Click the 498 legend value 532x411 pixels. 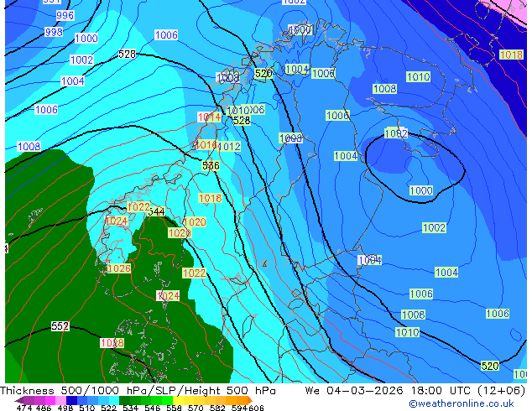pos(65,408)
